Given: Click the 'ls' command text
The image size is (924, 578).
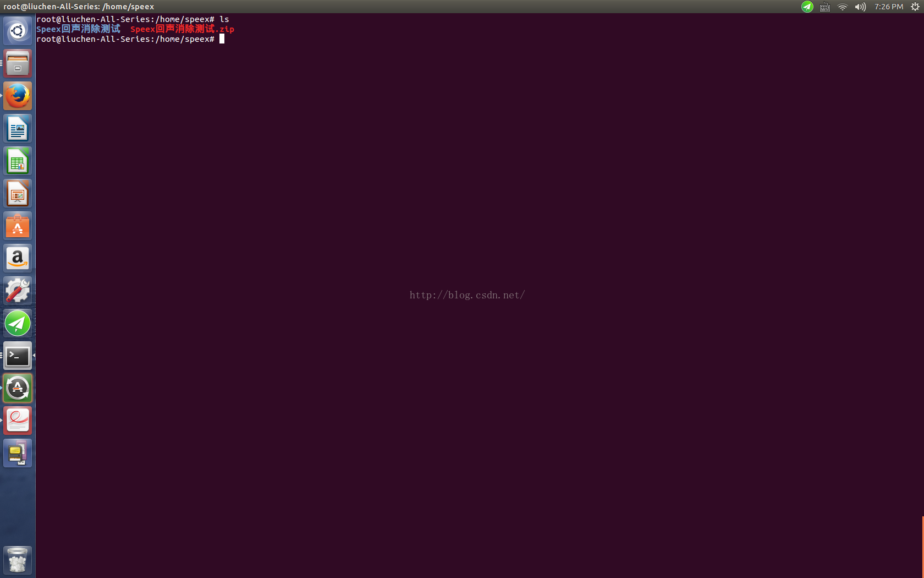Looking at the screenshot, I should point(224,19).
